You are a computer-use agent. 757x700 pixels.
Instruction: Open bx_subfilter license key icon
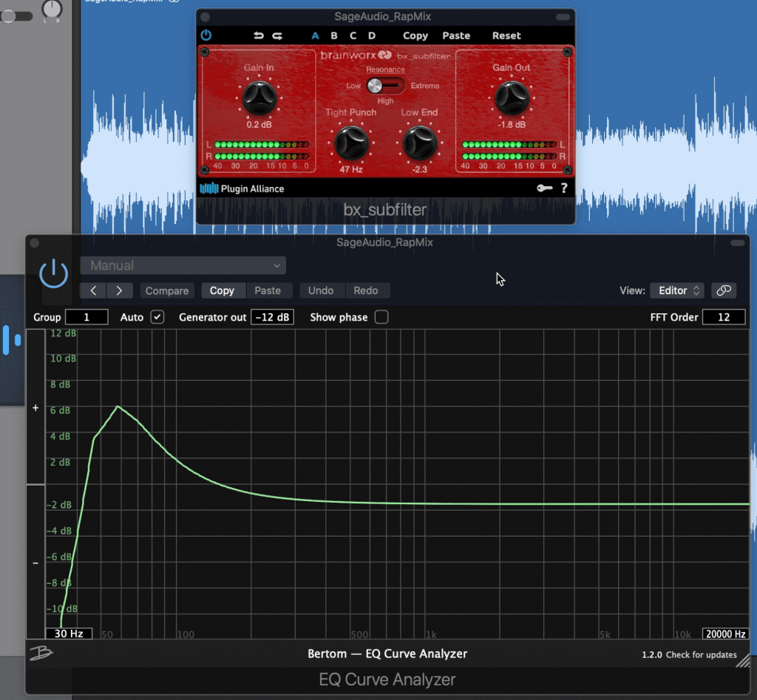coord(545,188)
